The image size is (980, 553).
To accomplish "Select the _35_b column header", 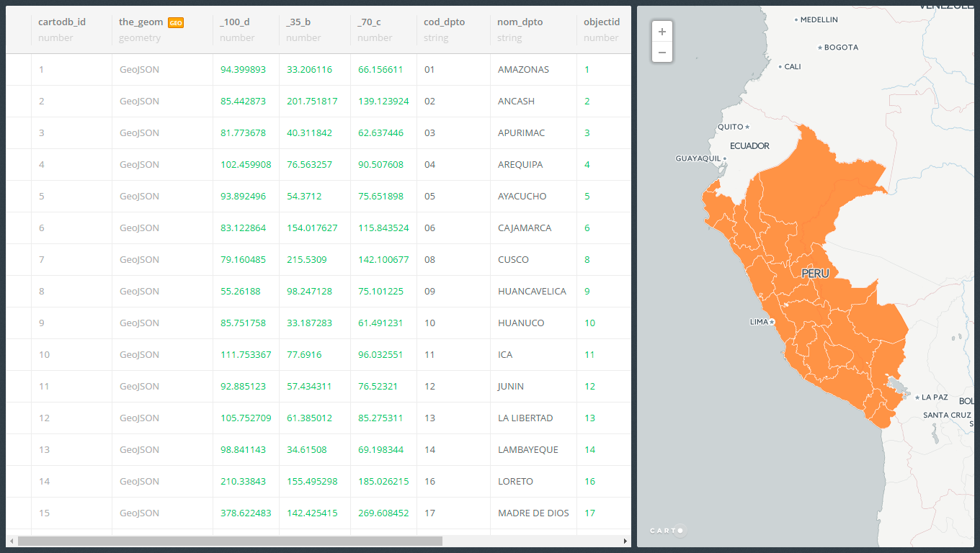I will pyautogui.click(x=298, y=22).
